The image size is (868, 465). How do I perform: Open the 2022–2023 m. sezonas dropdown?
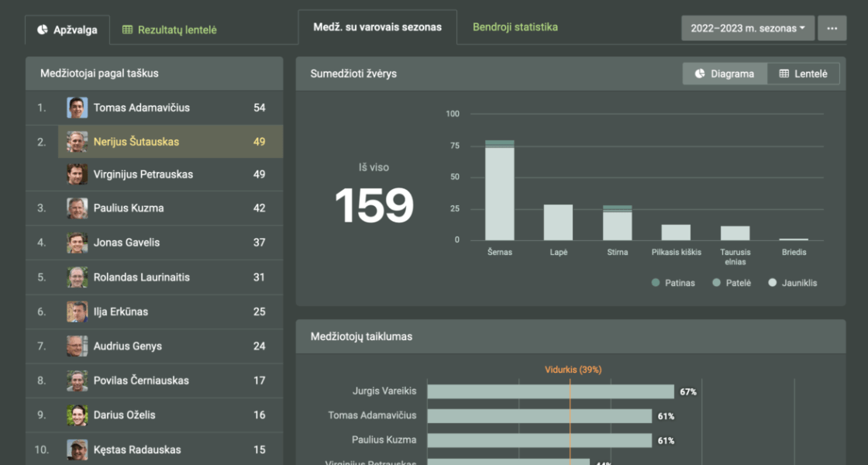tap(747, 29)
